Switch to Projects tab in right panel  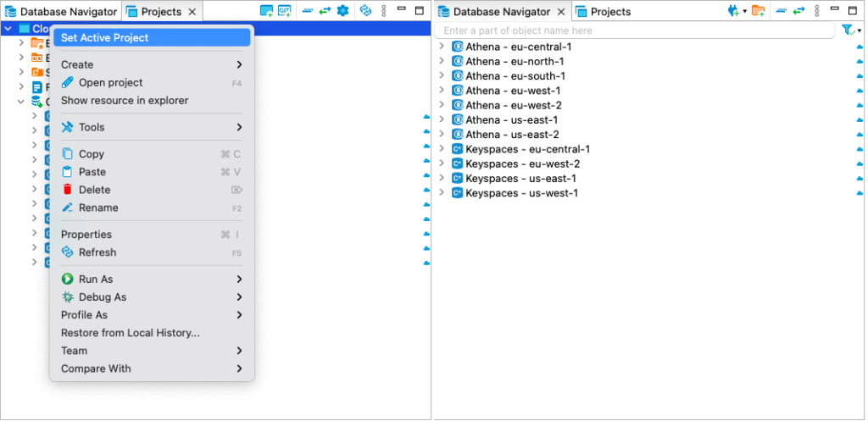click(x=603, y=12)
